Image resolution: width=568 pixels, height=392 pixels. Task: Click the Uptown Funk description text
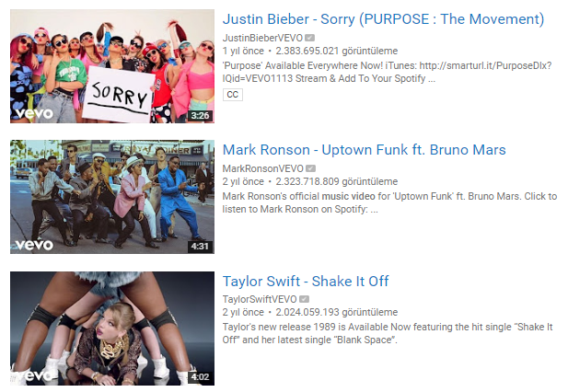pyautogui.click(x=389, y=202)
